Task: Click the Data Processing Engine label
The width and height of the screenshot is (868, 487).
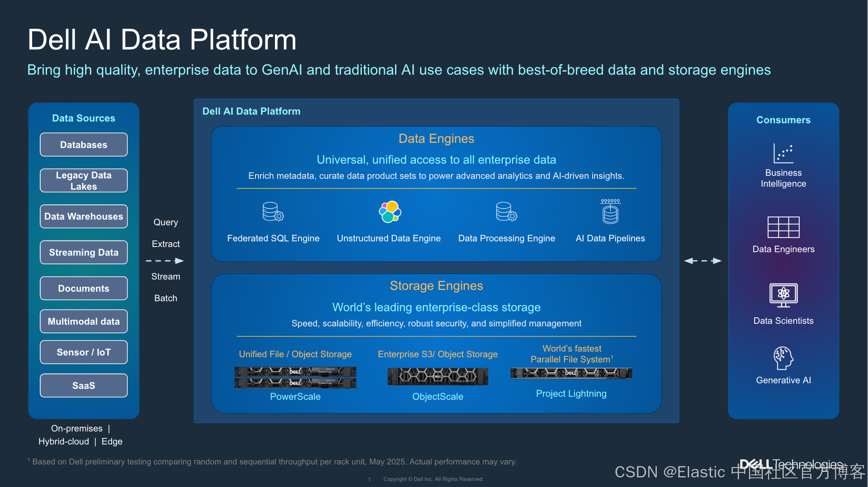Action: (x=507, y=238)
